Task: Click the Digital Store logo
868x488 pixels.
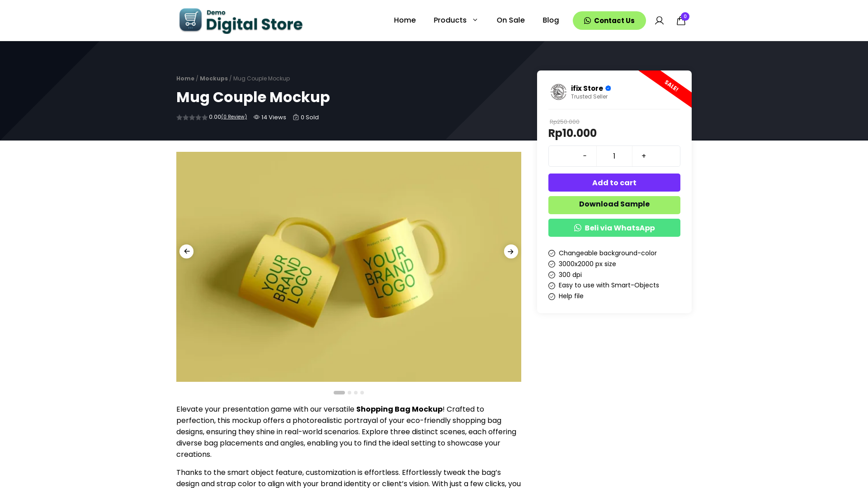Action: point(241,21)
